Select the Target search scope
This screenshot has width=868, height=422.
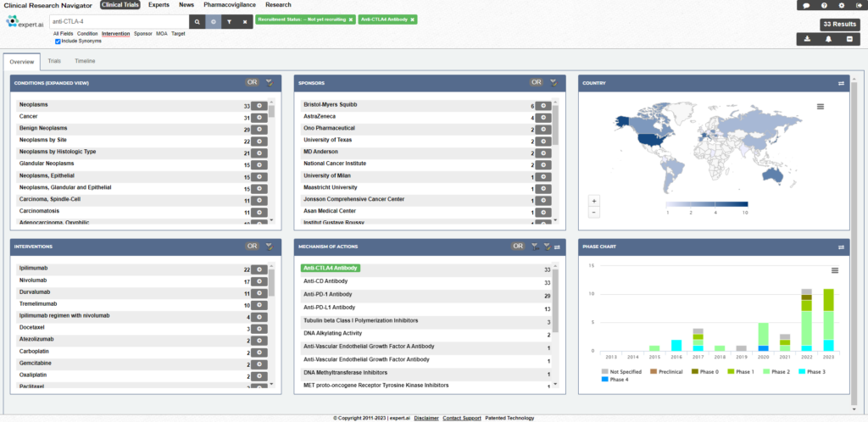(178, 34)
